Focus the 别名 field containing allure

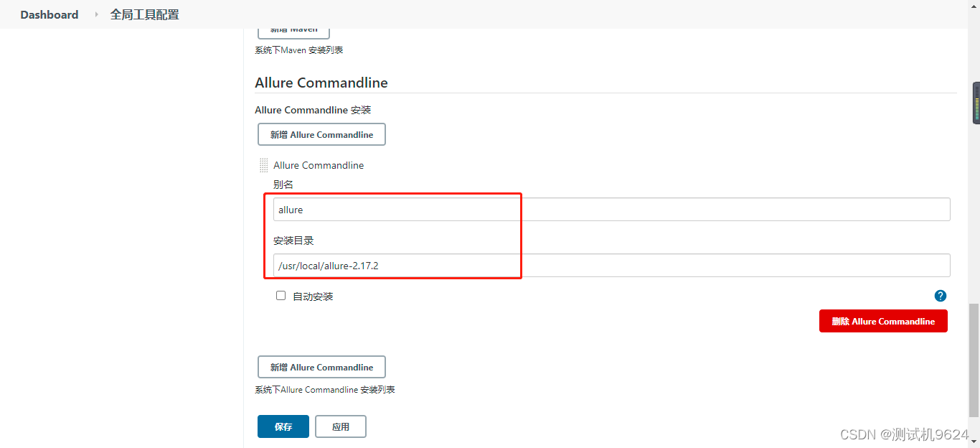(611, 210)
